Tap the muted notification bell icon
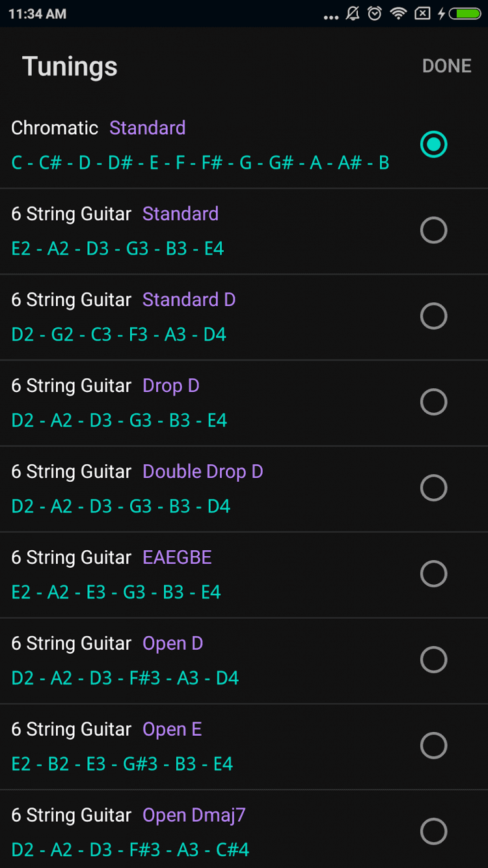The height and width of the screenshot is (868, 488). 353,14
